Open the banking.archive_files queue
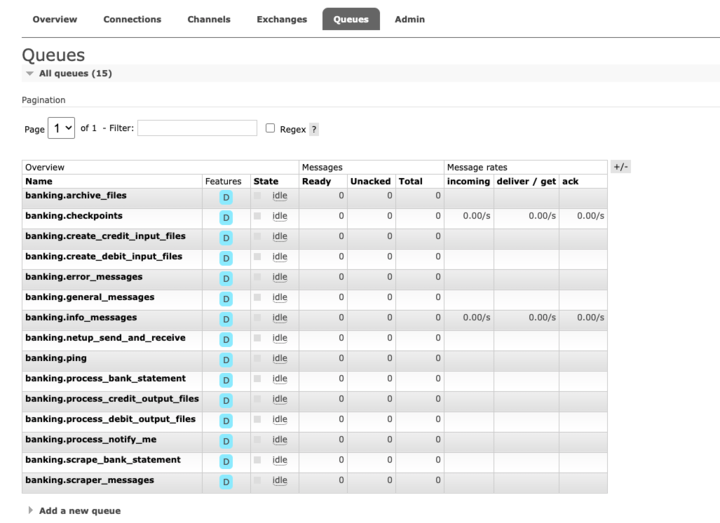Screen dimensions: 720x523 point(76,196)
